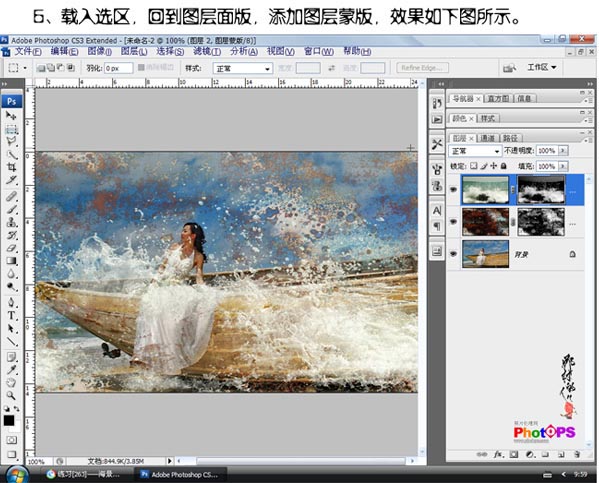Select the Horizontal Type tool
The image size is (599, 483).
pyautogui.click(x=11, y=315)
